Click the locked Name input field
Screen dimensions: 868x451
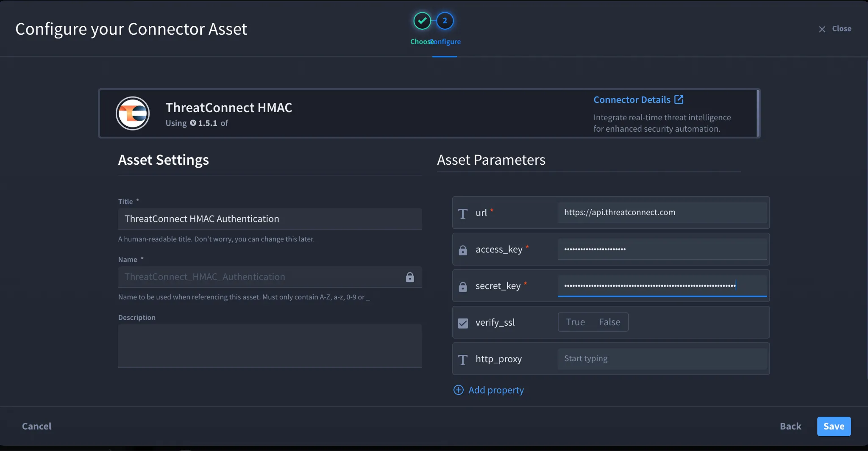coord(270,277)
